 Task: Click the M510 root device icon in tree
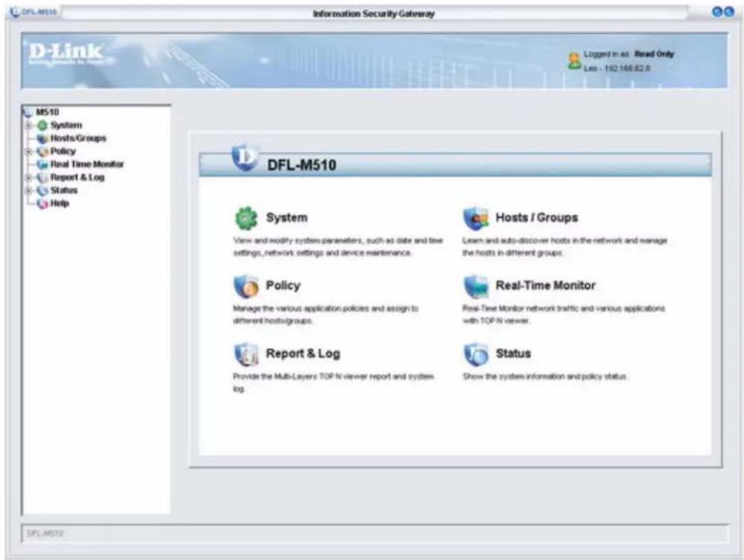28,113
